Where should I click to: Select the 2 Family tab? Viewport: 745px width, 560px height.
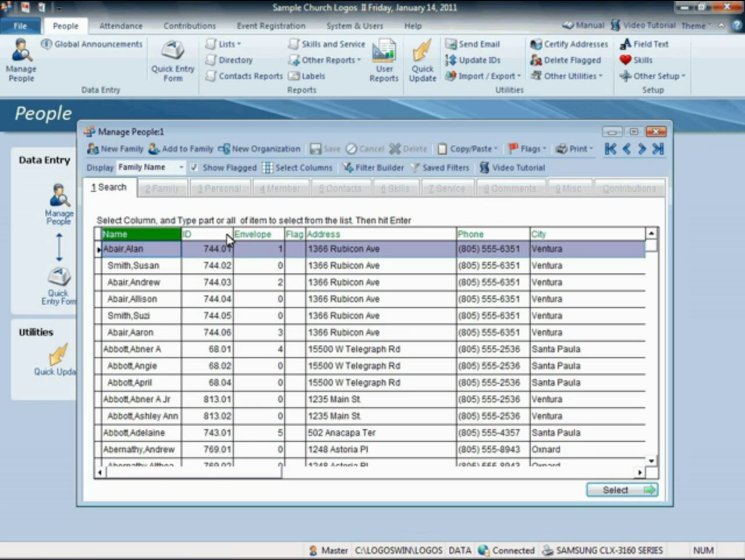coord(162,188)
